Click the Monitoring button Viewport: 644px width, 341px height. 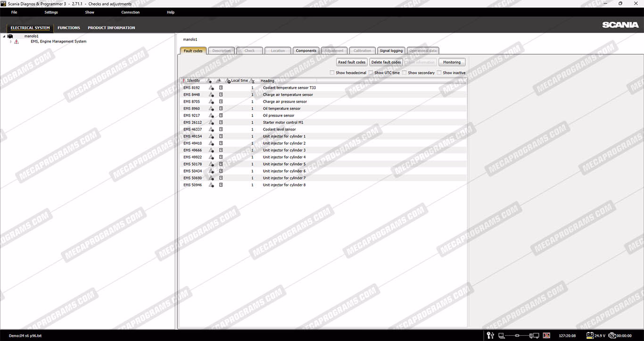(452, 62)
